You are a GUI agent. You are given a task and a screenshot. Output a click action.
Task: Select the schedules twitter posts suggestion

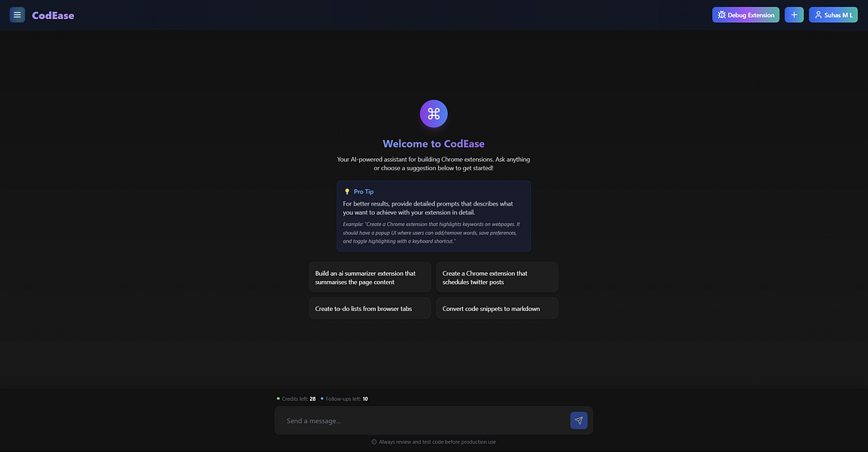tap(497, 277)
